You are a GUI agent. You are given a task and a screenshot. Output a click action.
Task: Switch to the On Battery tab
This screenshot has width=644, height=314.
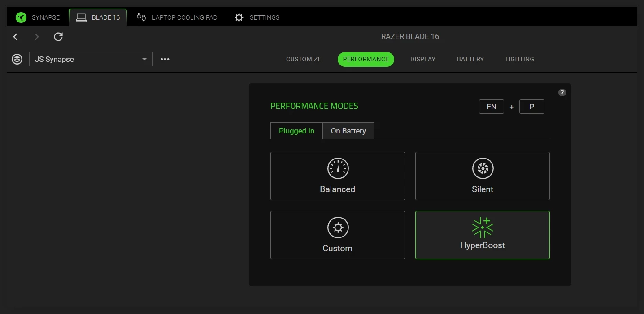(x=348, y=131)
